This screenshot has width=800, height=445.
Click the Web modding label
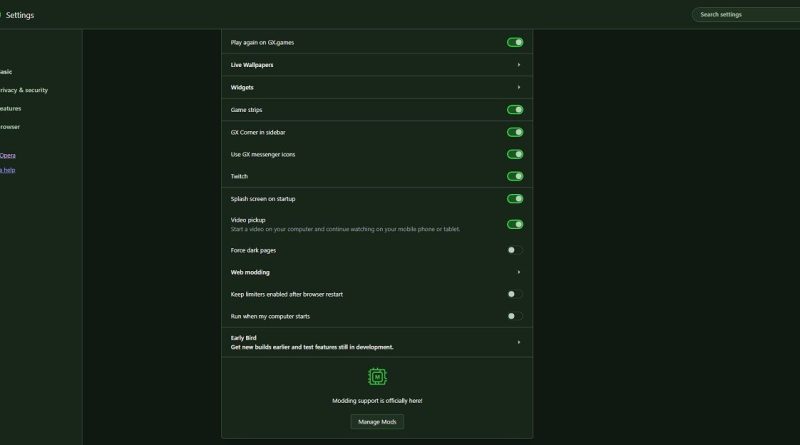(x=250, y=272)
